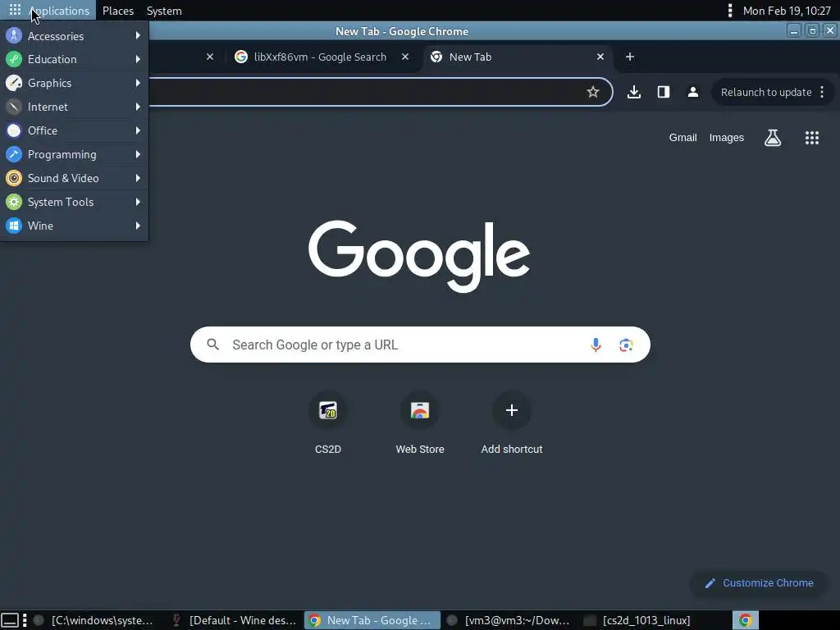Switch to libXxf86vm Google Search tab
This screenshot has height=630, width=840.
(320, 57)
